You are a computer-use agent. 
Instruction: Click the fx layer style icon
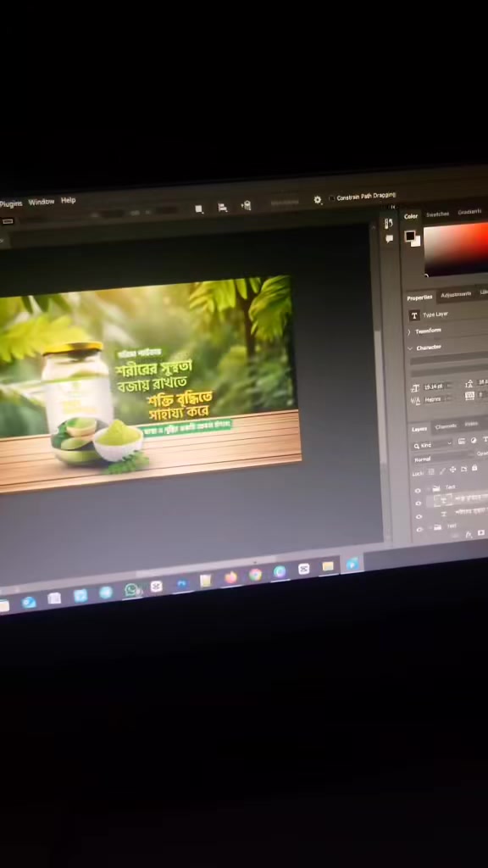click(469, 534)
